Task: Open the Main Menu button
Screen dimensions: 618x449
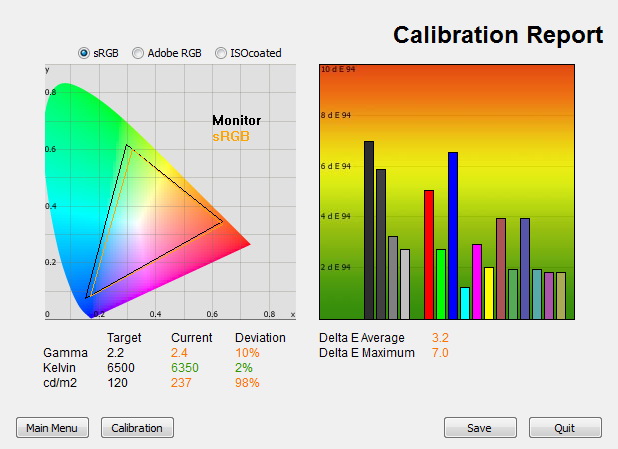Action: click(52, 428)
